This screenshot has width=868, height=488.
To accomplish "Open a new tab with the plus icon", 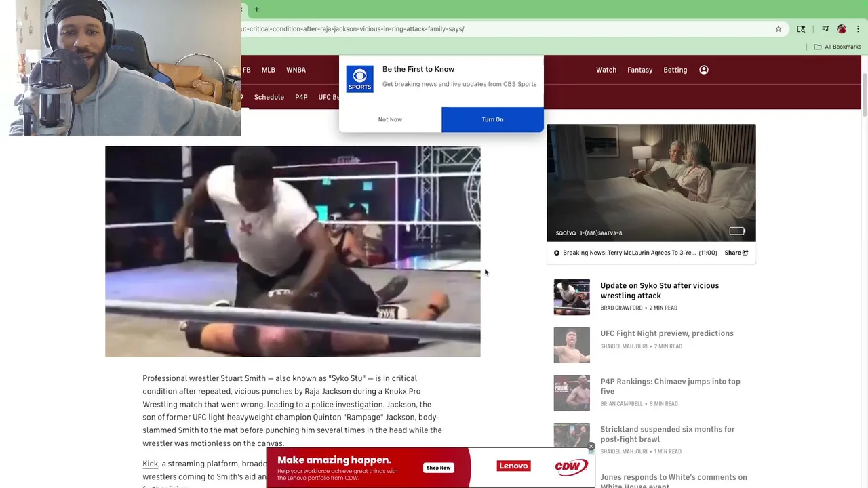I will coord(256,9).
